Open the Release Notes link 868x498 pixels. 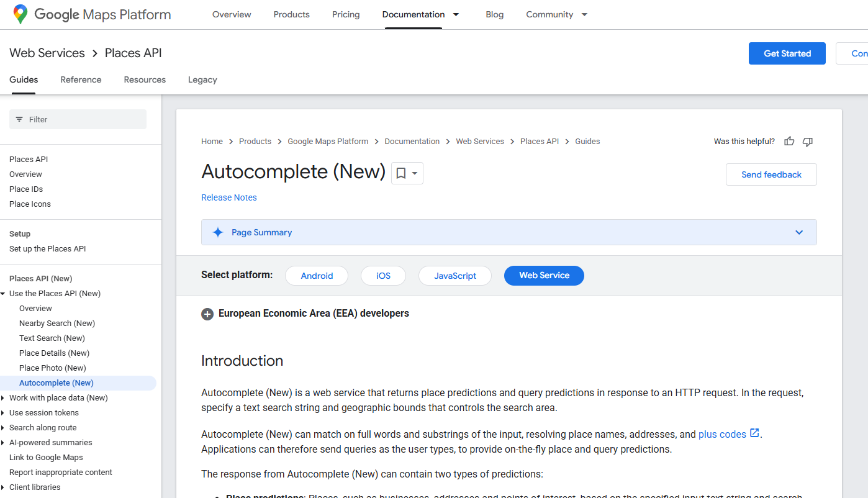point(228,197)
